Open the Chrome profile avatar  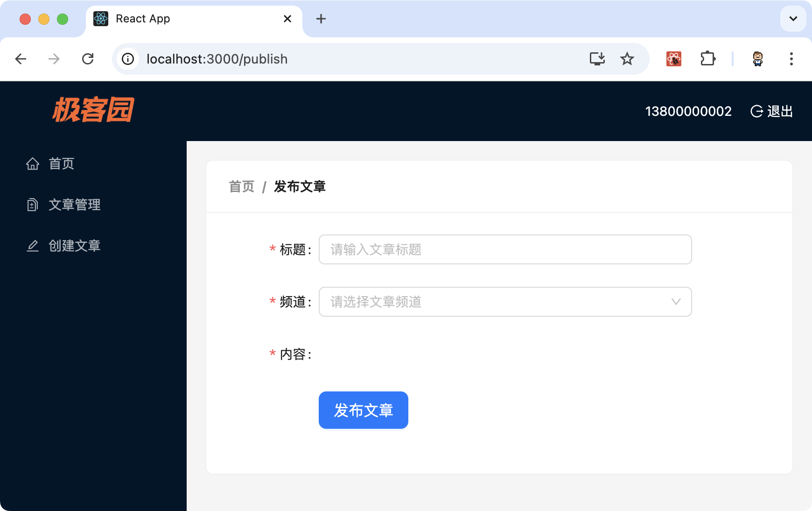[x=757, y=59]
